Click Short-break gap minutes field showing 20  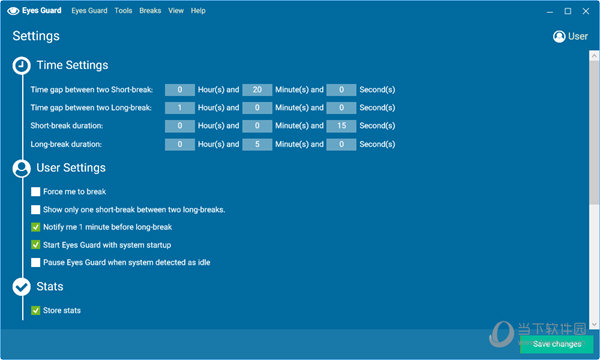coord(257,90)
